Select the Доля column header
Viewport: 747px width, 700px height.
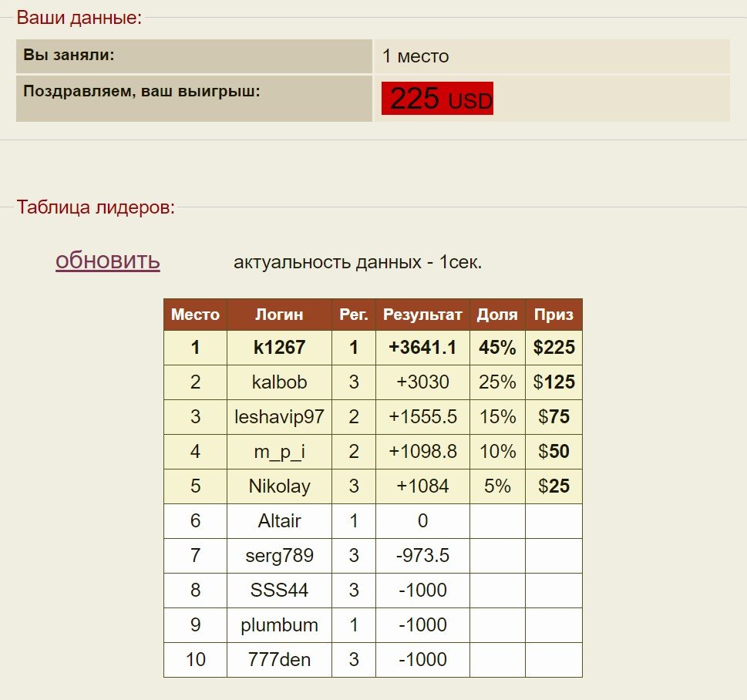pyautogui.click(x=497, y=315)
